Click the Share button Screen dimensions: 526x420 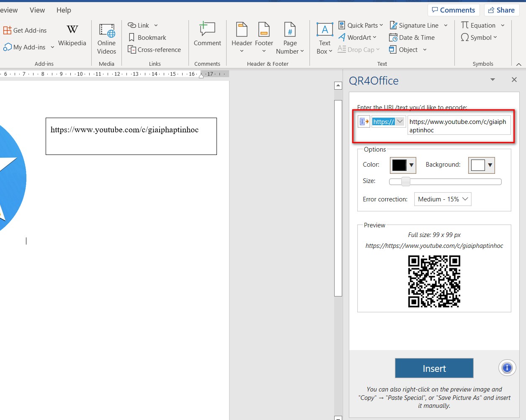coord(501,10)
